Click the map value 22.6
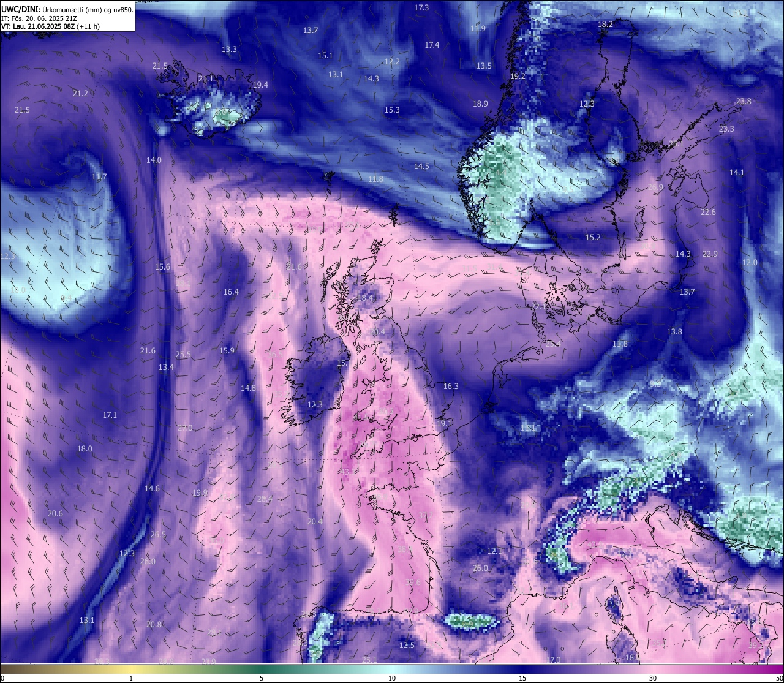 [708, 213]
